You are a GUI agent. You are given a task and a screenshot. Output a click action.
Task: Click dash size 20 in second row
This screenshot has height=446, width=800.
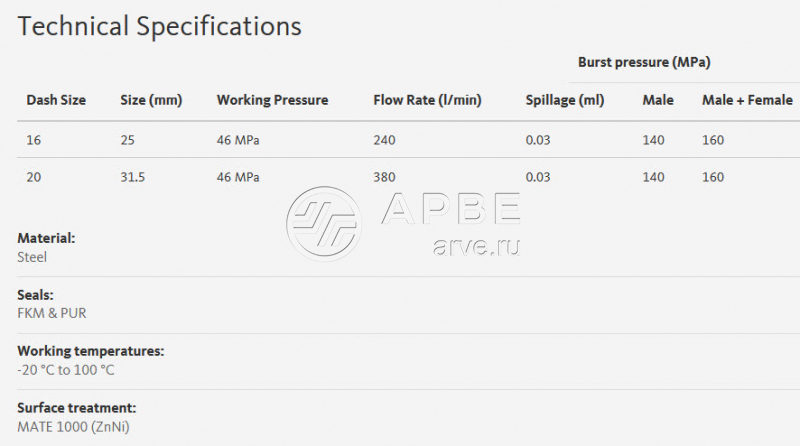pyautogui.click(x=34, y=177)
